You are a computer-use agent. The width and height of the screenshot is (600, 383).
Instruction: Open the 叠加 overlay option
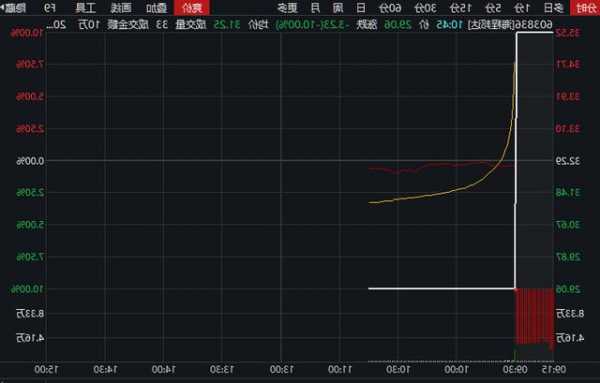157,8
